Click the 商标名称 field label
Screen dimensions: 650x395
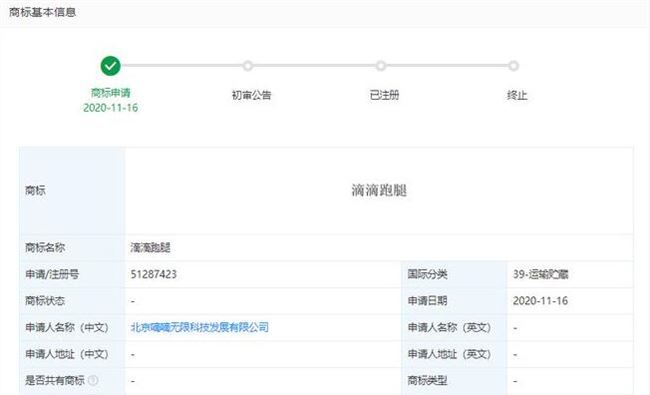coord(45,247)
